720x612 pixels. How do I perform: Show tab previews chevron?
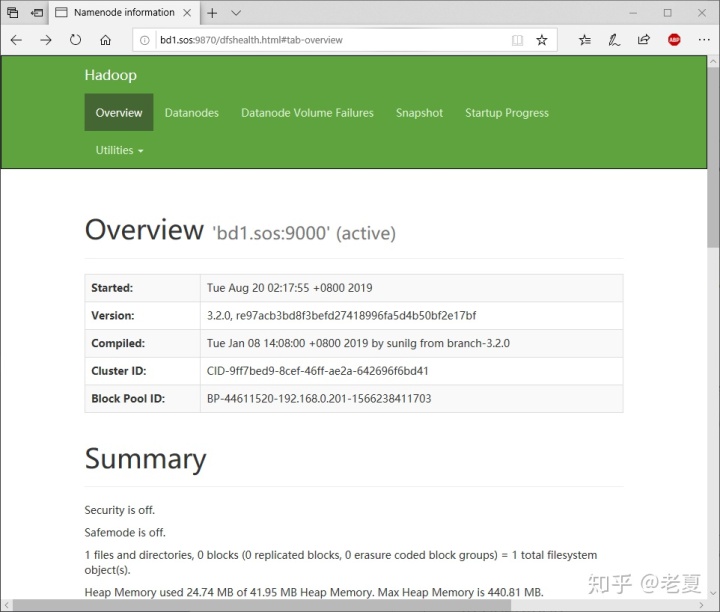[x=236, y=13]
